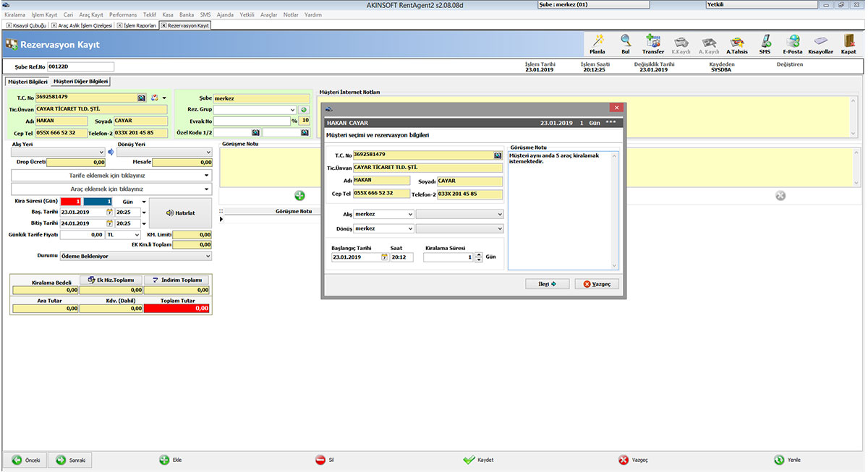Click Kaydet at the bottom bar
This screenshot has height=472, width=868.
coord(477,460)
